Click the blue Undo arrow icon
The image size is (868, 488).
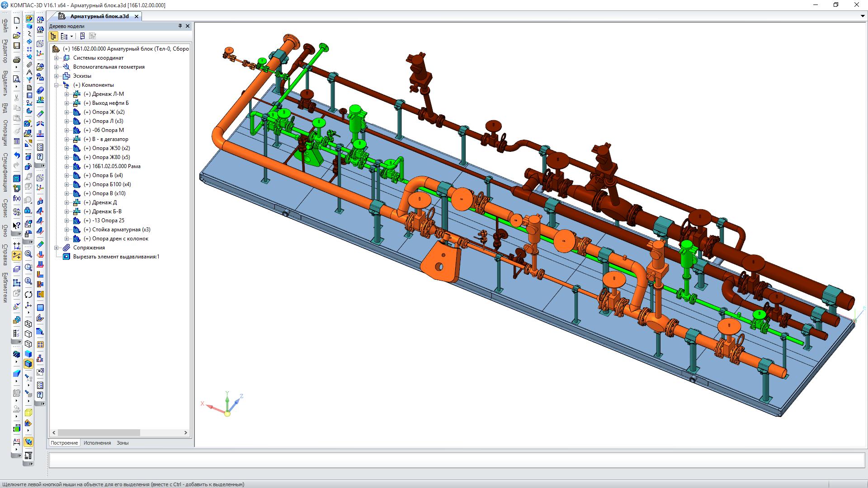point(17,156)
